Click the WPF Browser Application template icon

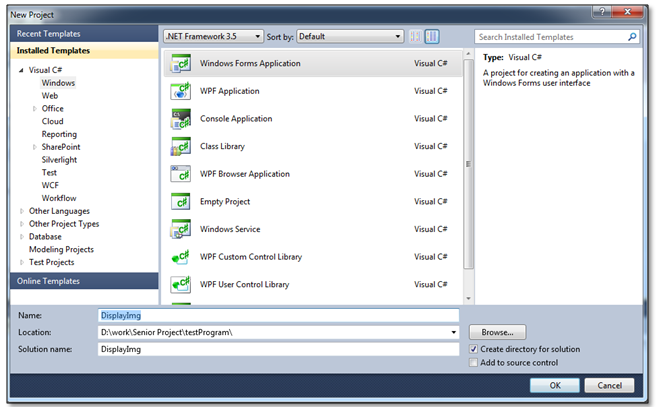pyautogui.click(x=181, y=174)
